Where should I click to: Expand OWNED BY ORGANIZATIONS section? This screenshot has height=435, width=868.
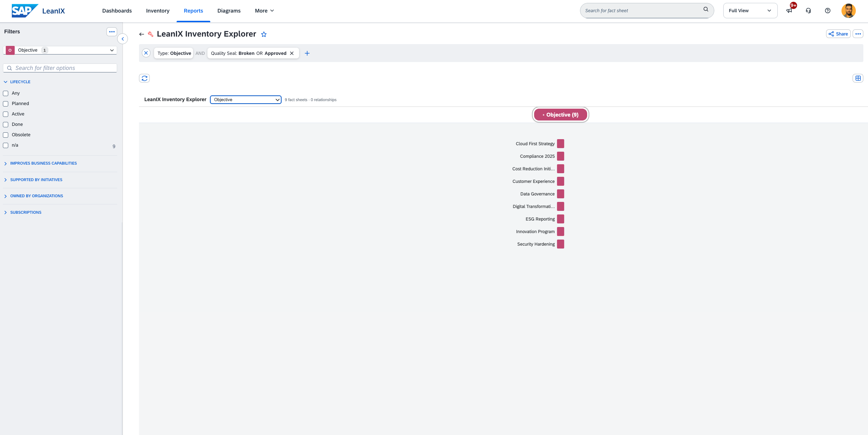click(33, 196)
